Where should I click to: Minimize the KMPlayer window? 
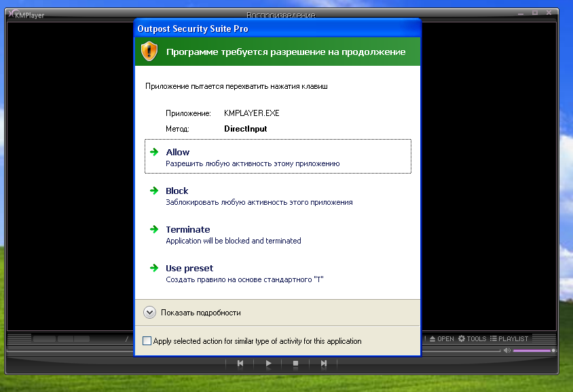(521, 14)
